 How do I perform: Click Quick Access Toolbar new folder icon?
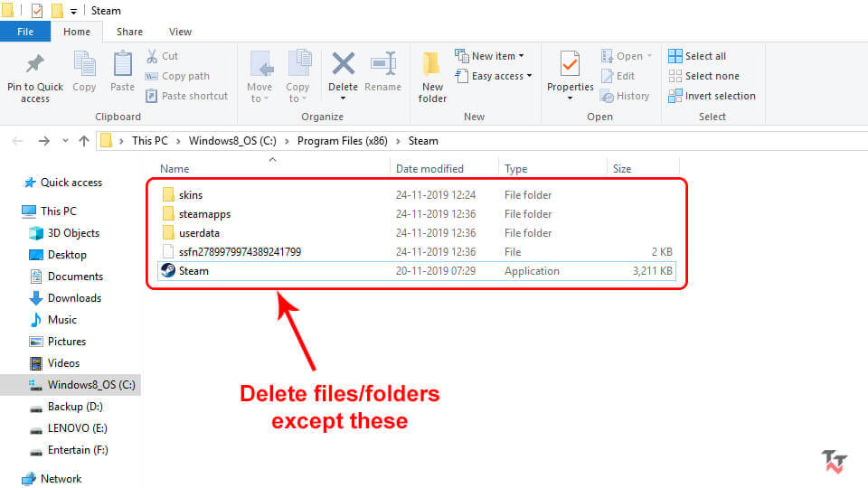56,11
